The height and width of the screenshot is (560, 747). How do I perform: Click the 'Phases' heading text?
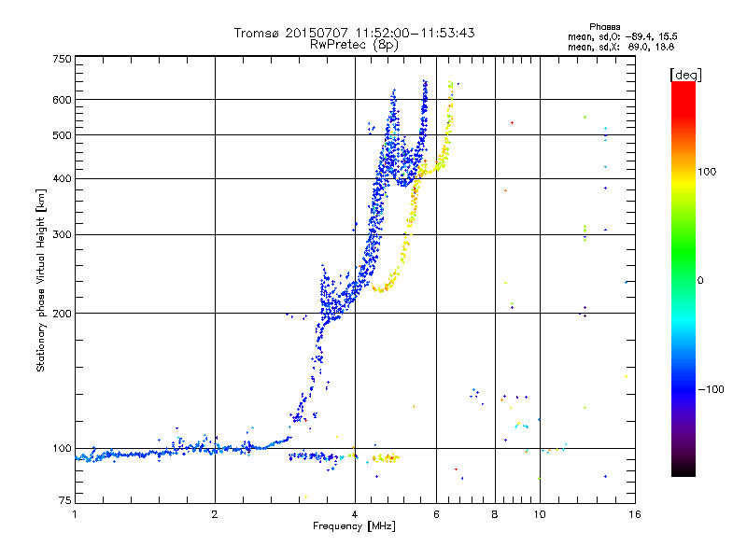(x=604, y=27)
